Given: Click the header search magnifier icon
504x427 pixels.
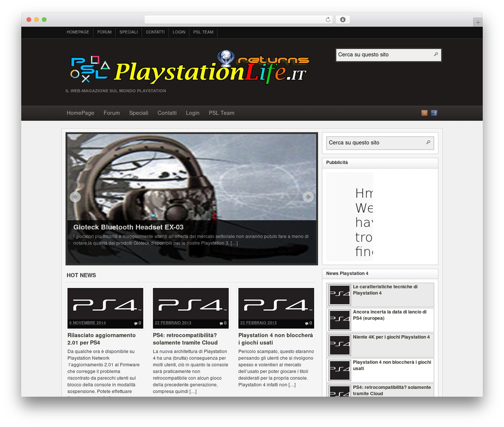Looking at the screenshot, I should pos(436,54).
